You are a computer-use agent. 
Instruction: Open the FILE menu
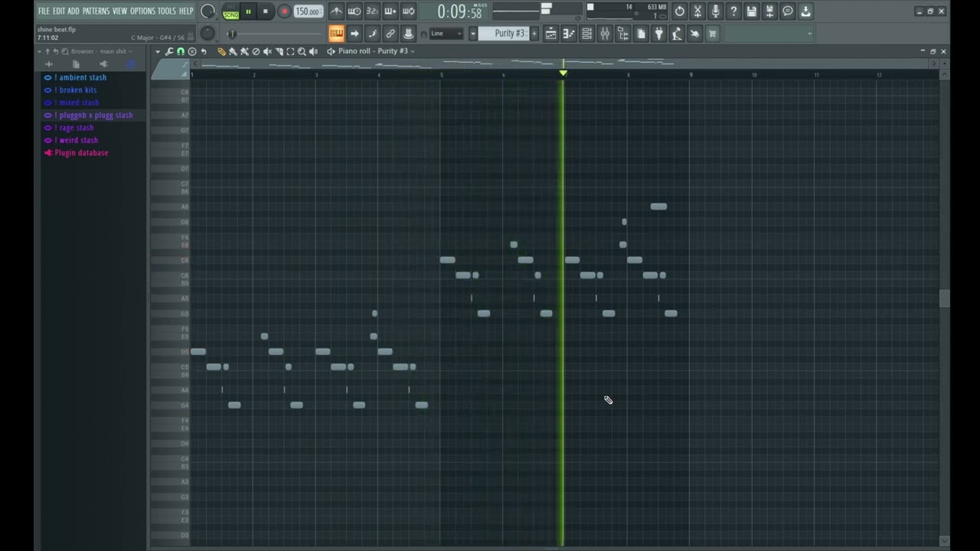click(x=44, y=11)
